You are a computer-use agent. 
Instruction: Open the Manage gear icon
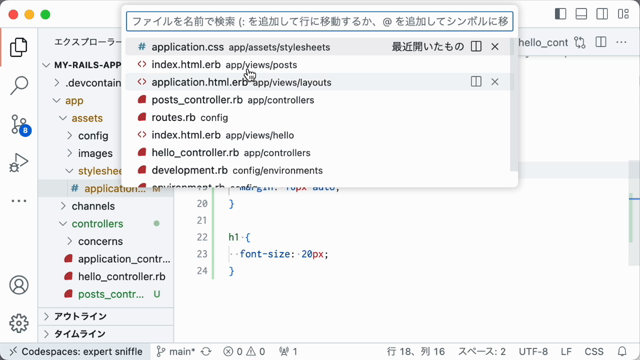(19, 323)
